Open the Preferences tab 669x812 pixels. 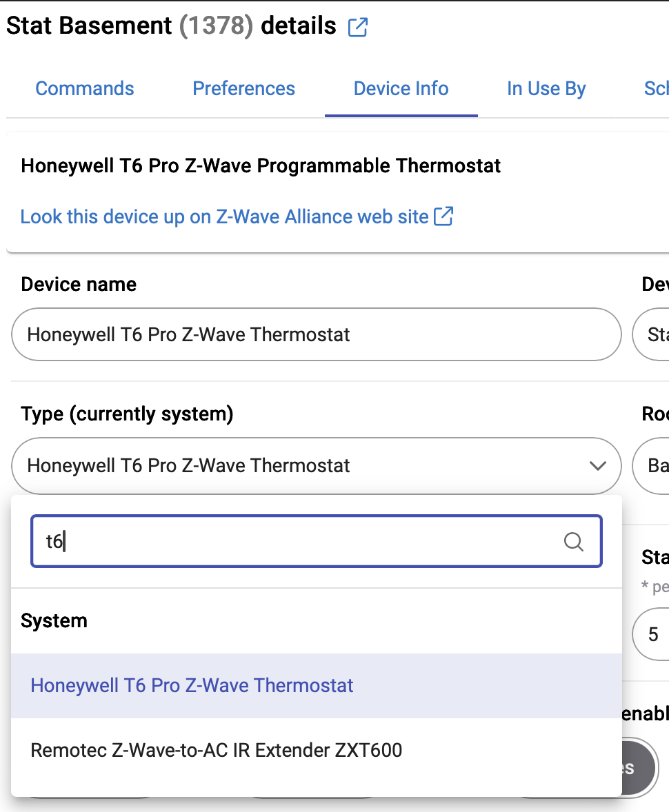coord(243,89)
